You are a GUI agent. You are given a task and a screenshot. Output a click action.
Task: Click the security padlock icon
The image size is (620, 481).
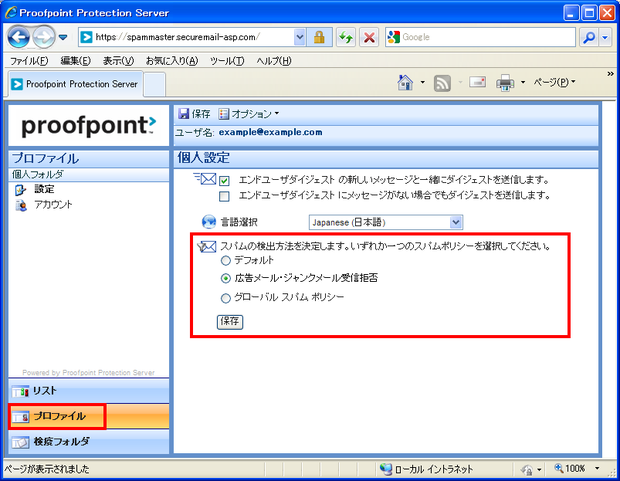[319, 37]
